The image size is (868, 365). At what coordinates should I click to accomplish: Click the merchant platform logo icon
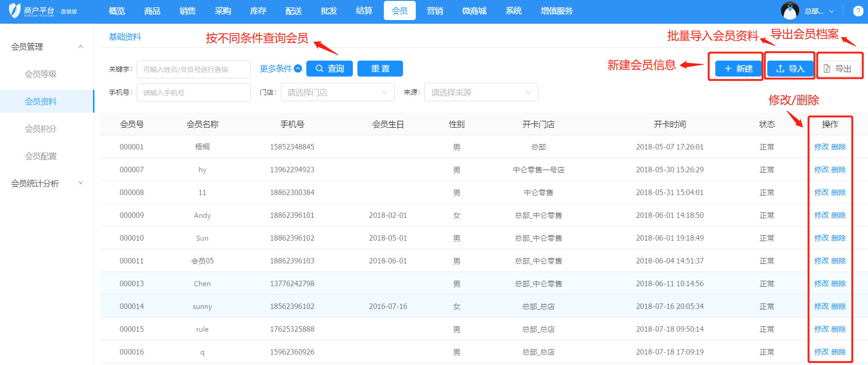coord(15,10)
